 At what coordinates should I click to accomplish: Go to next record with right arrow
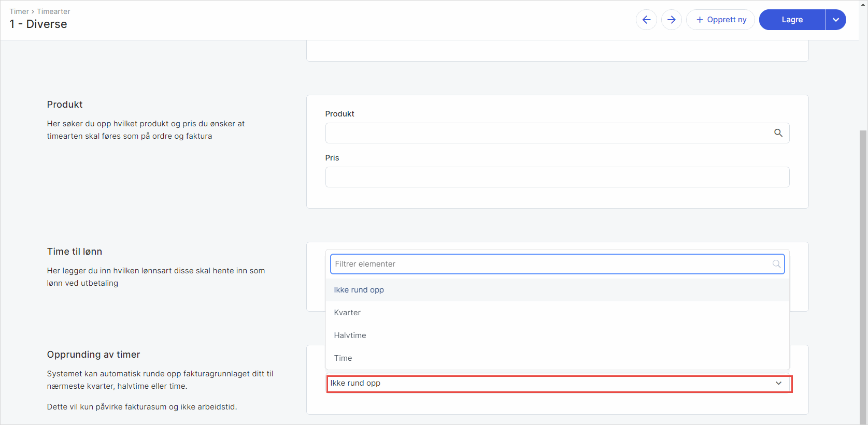coord(671,20)
